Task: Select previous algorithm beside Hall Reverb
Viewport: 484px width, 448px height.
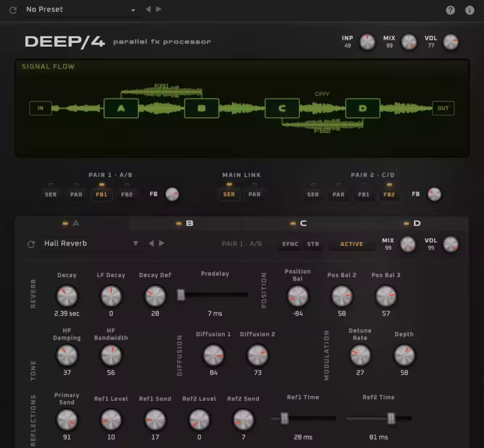Action: (x=150, y=244)
